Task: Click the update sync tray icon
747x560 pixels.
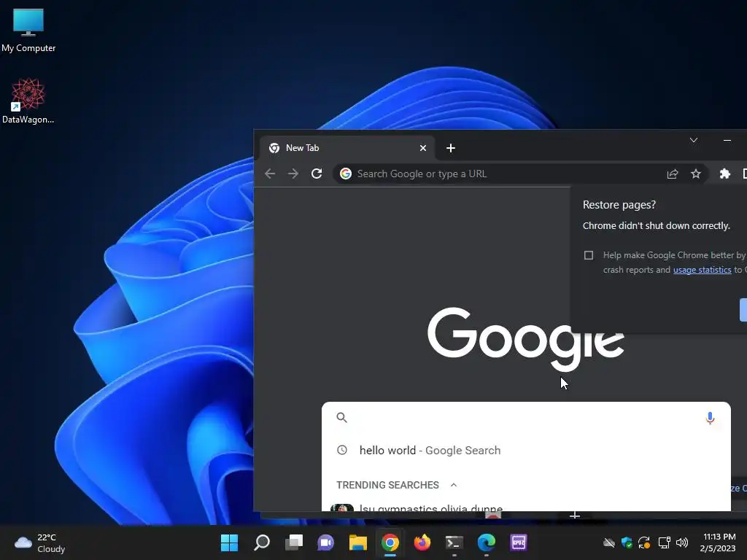Action: 645,542
